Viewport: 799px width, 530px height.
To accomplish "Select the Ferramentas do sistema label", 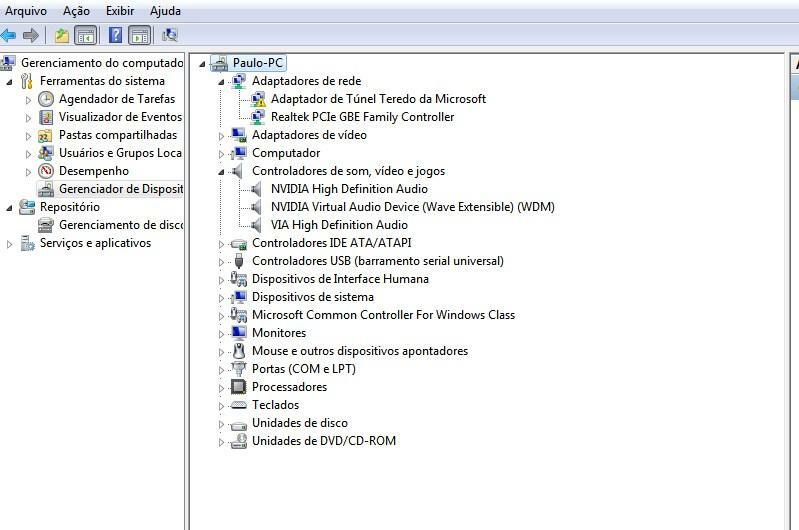I will pos(102,81).
